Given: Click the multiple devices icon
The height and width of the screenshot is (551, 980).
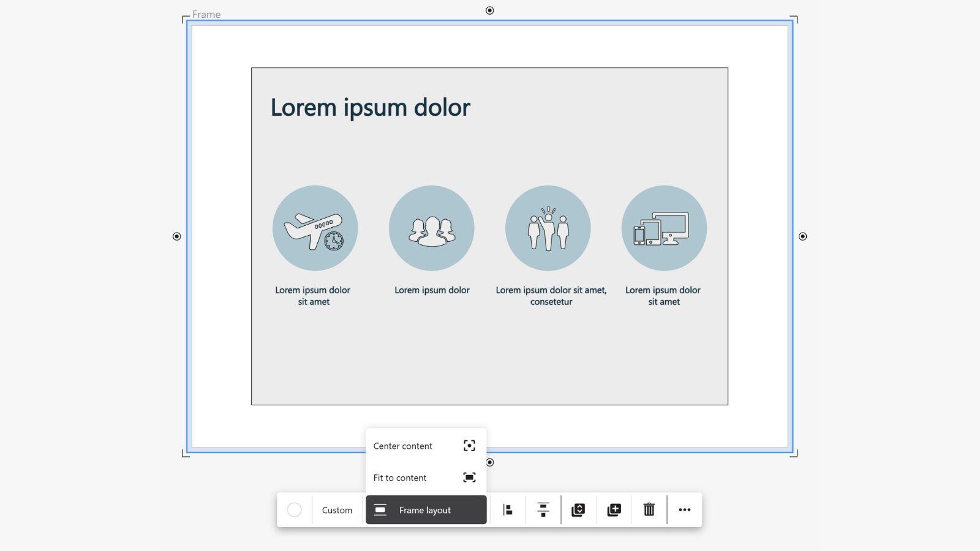Looking at the screenshot, I should point(663,228).
